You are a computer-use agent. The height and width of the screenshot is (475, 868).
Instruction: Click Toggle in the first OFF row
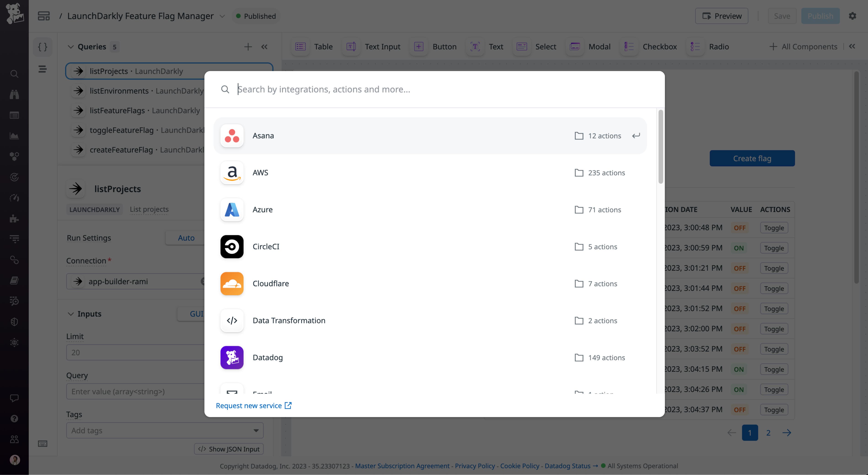point(774,228)
